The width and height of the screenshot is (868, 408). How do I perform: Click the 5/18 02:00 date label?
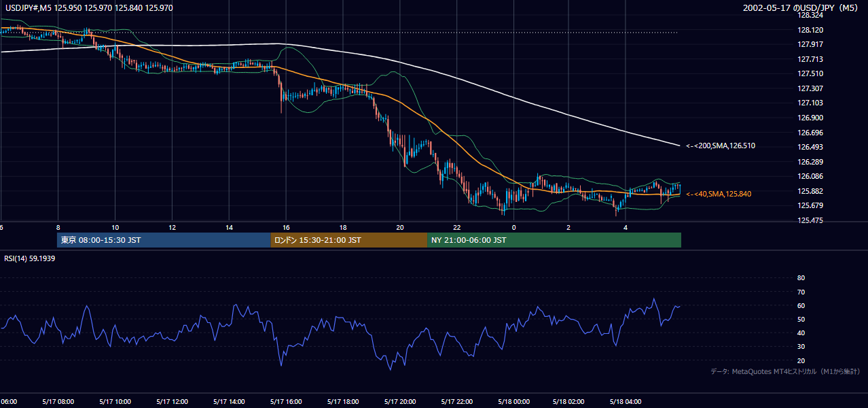(569, 401)
